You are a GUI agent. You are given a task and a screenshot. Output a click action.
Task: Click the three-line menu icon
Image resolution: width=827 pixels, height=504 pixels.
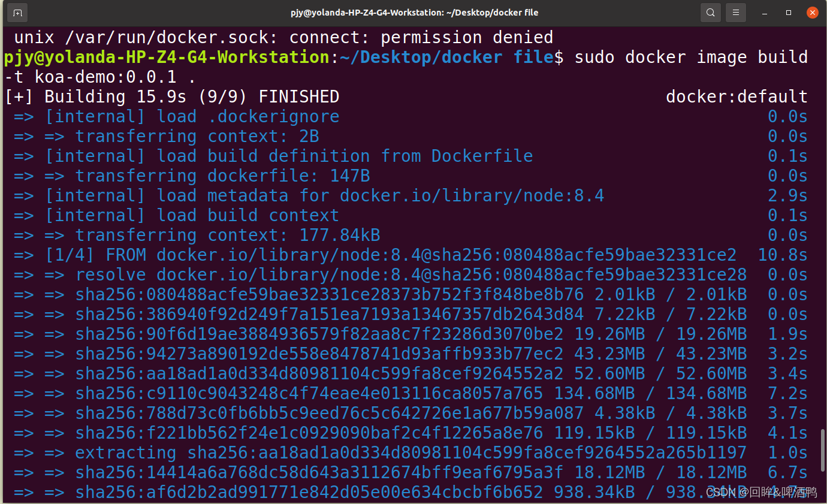736,12
